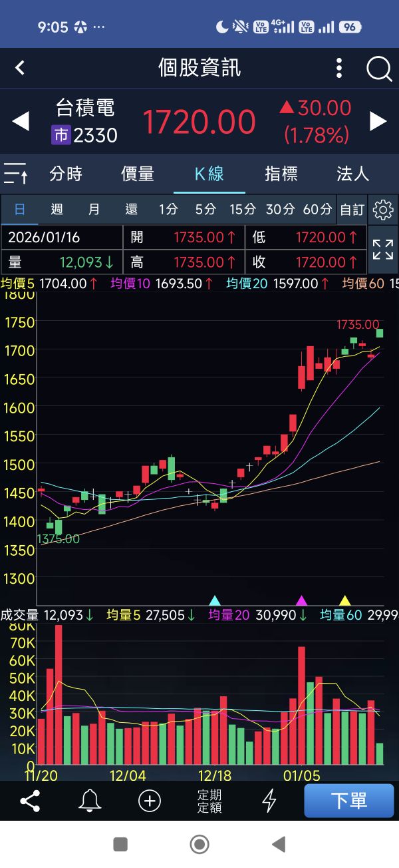Open the 法人 institutional tab
This screenshot has height=868, width=399.
point(353,174)
